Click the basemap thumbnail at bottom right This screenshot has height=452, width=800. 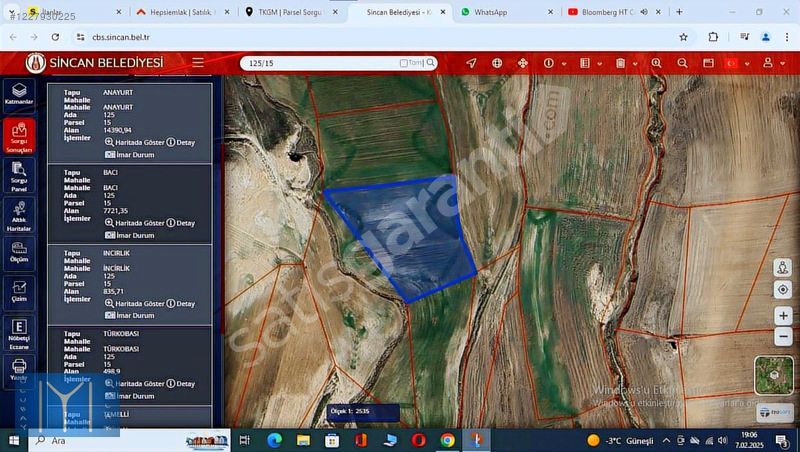pyautogui.click(x=774, y=375)
